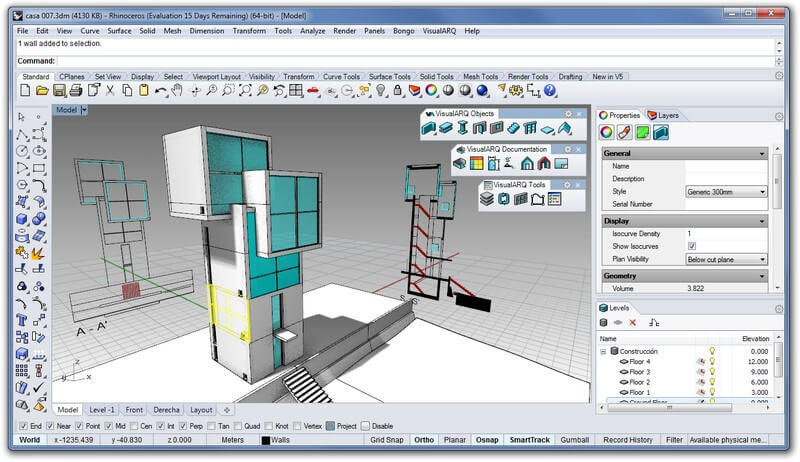The image size is (800, 462).
Task: Click the Open file folder icon
Action: tap(42, 91)
